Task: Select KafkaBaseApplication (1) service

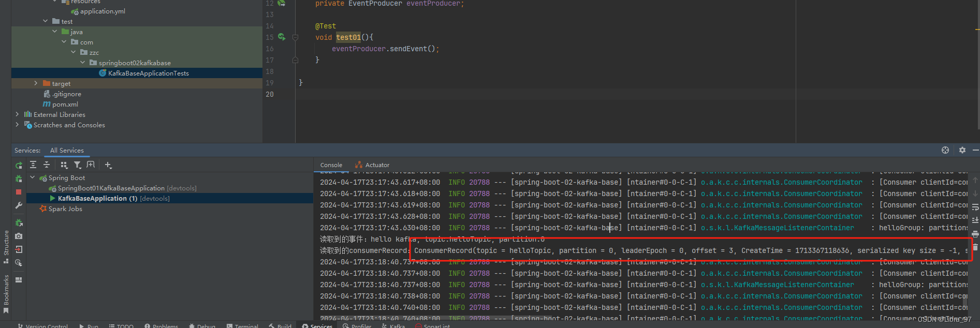Action: 97,199
